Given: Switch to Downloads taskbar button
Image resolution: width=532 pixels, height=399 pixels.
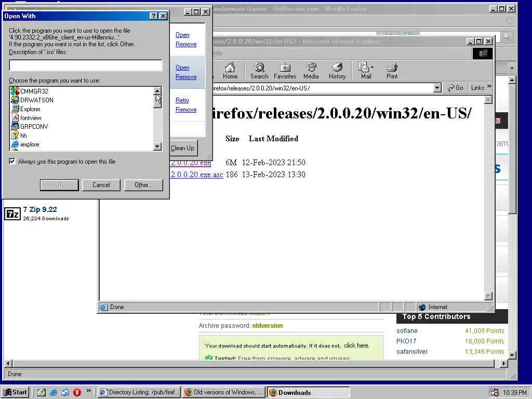Looking at the screenshot, I should (x=308, y=392).
